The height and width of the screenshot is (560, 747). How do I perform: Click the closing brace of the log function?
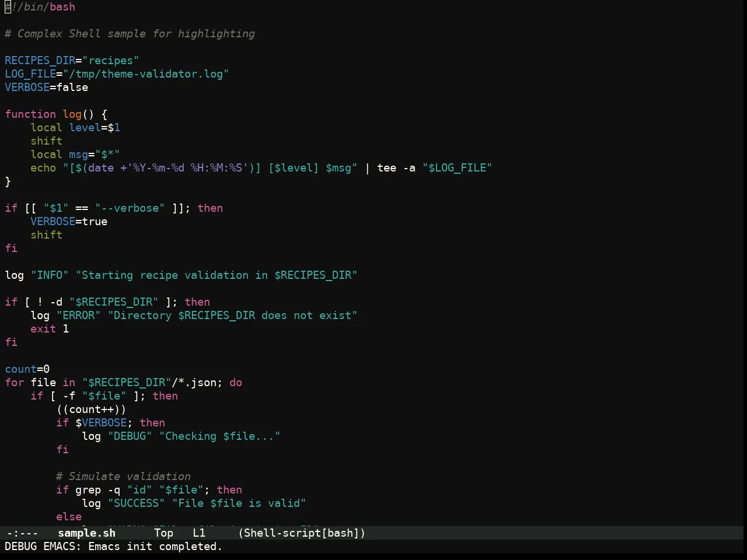[8, 181]
